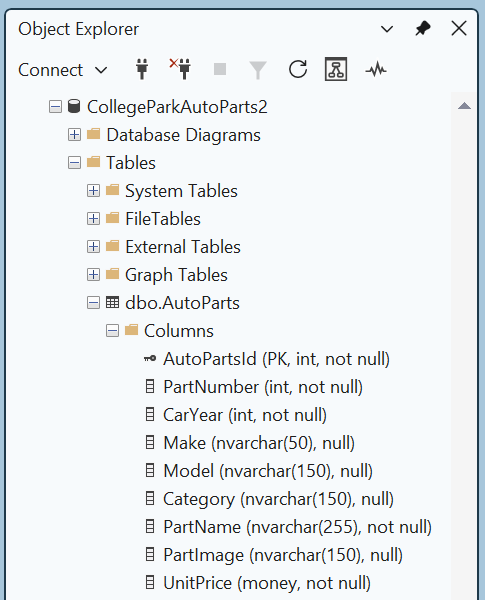Expand the Database Diagrams node
Image resolution: width=485 pixels, height=600 pixels.
pyautogui.click(x=74, y=135)
